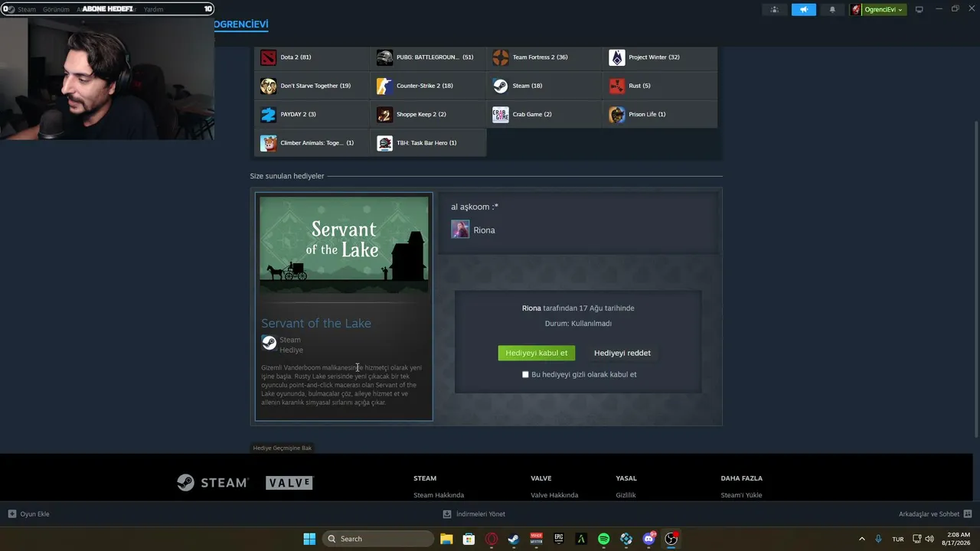Click the microphone icon in system tray

878,539
